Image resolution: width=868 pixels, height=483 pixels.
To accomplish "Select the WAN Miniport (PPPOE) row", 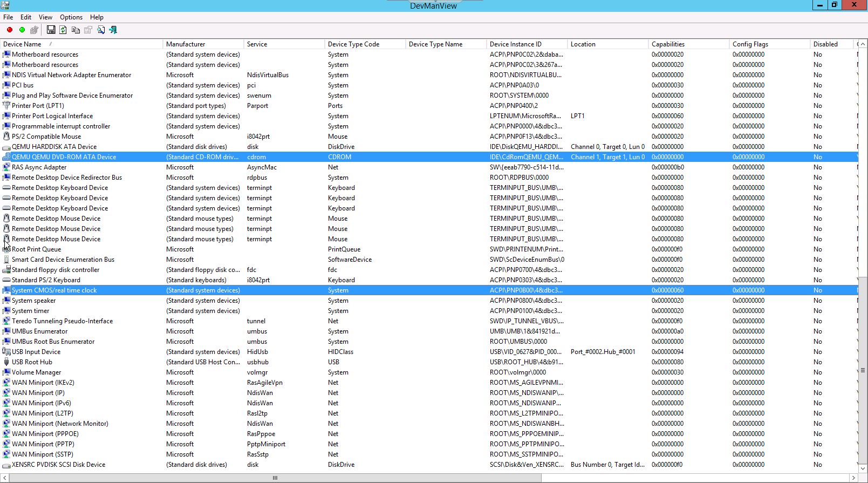I will (429, 434).
